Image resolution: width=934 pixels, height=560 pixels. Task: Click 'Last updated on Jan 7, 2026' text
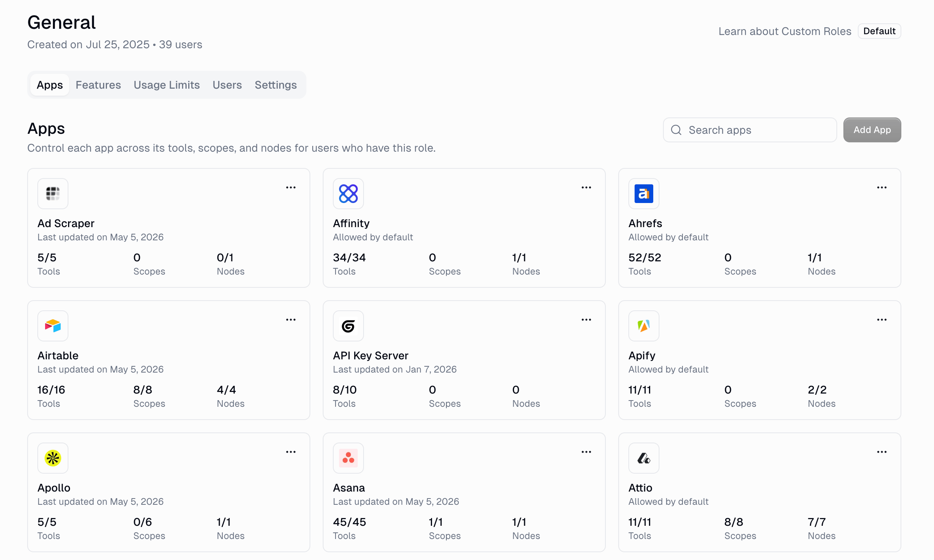(x=395, y=369)
